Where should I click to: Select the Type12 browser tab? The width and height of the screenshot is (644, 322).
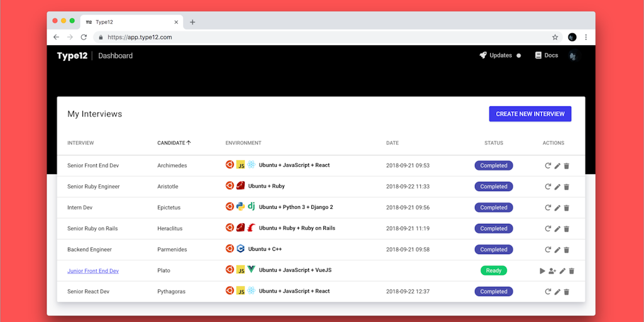coord(131,22)
